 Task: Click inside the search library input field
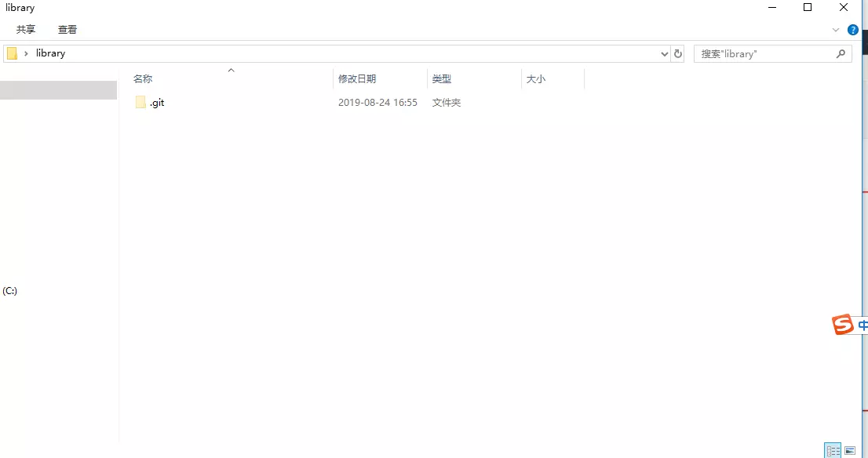coord(753,53)
